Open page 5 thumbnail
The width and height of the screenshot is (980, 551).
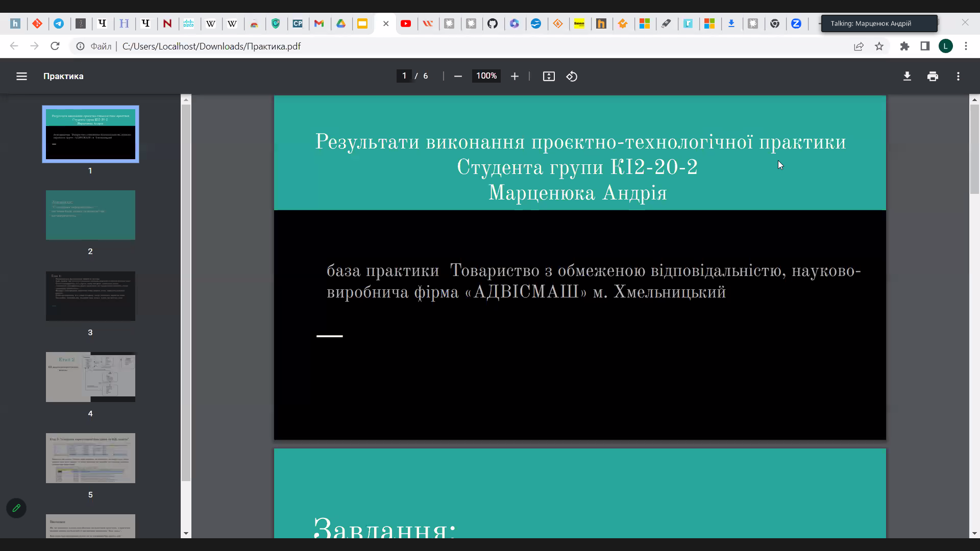pyautogui.click(x=90, y=458)
